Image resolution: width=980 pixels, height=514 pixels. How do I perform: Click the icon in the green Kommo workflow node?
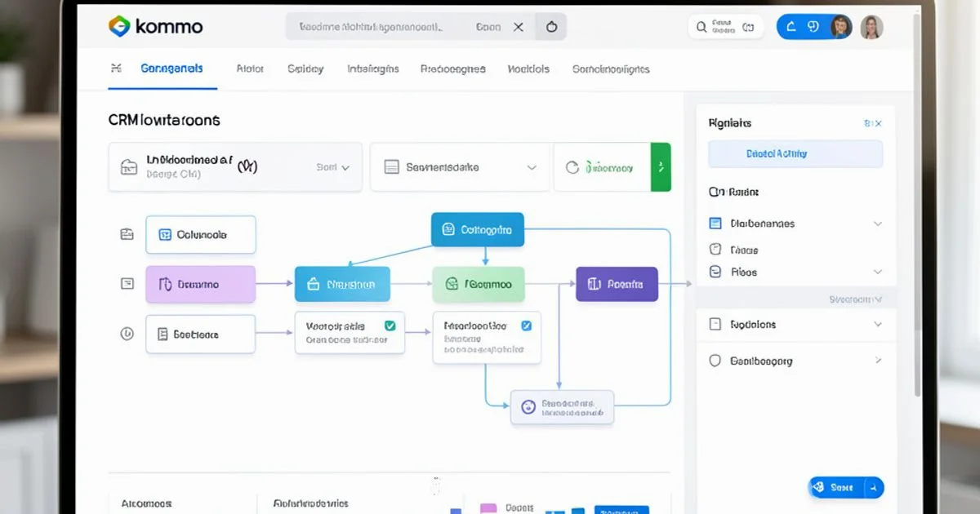pos(451,285)
